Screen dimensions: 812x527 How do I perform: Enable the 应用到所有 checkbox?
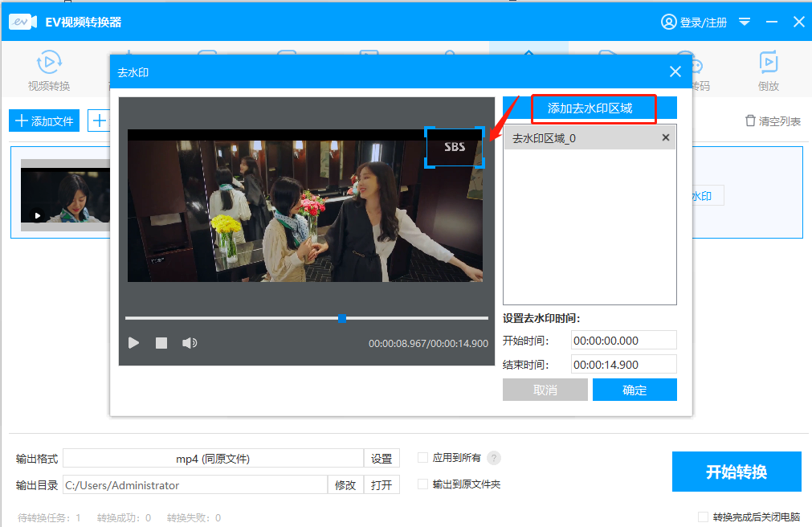[x=422, y=458]
